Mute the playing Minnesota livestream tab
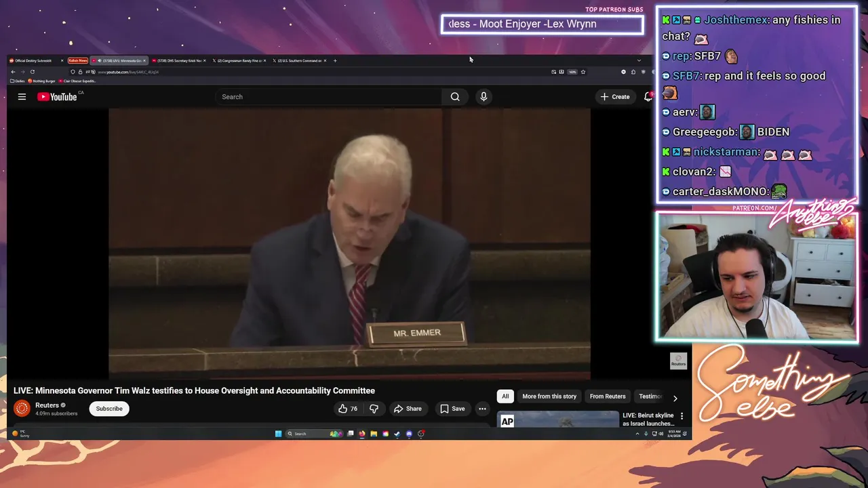 (100, 60)
